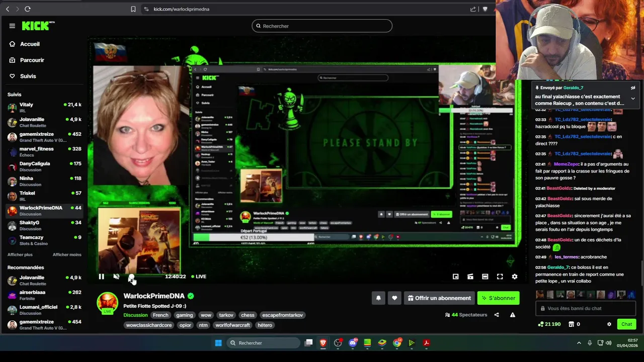Show hidden tray icons chevron
This screenshot has height=362, width=644.
[x=579, y=343]
